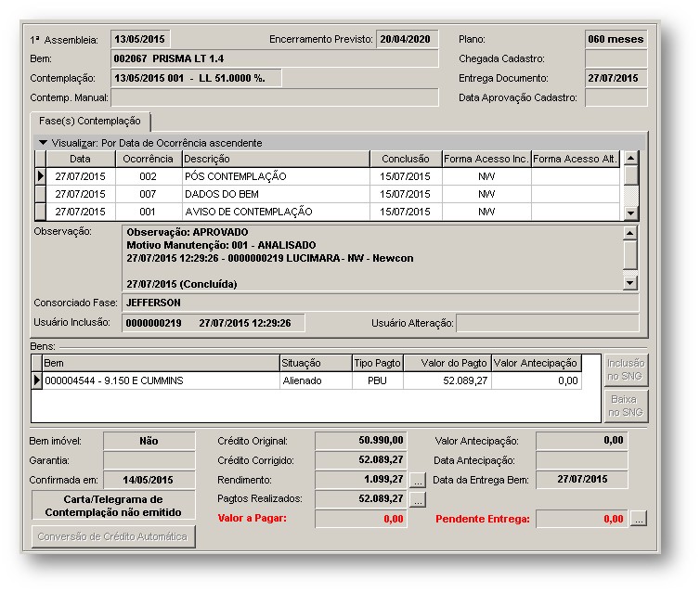Click Valor a Pagar value field

tap(361, 519)
